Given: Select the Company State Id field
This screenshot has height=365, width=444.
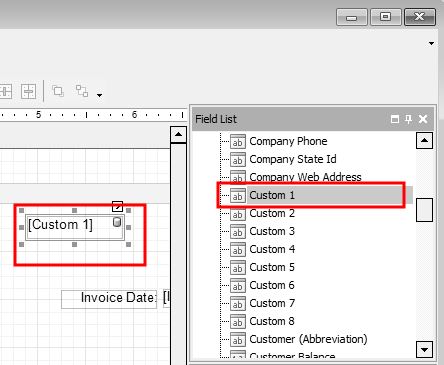Looking at the screenshot, I should [x=293, y=159].
